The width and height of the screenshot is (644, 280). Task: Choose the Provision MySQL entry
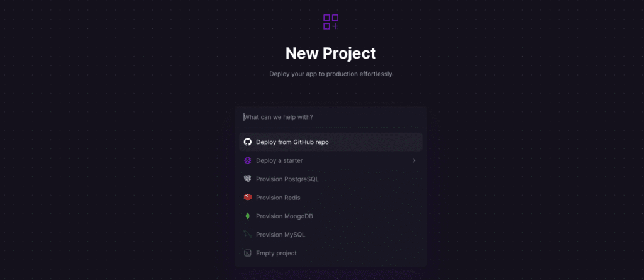280,235
